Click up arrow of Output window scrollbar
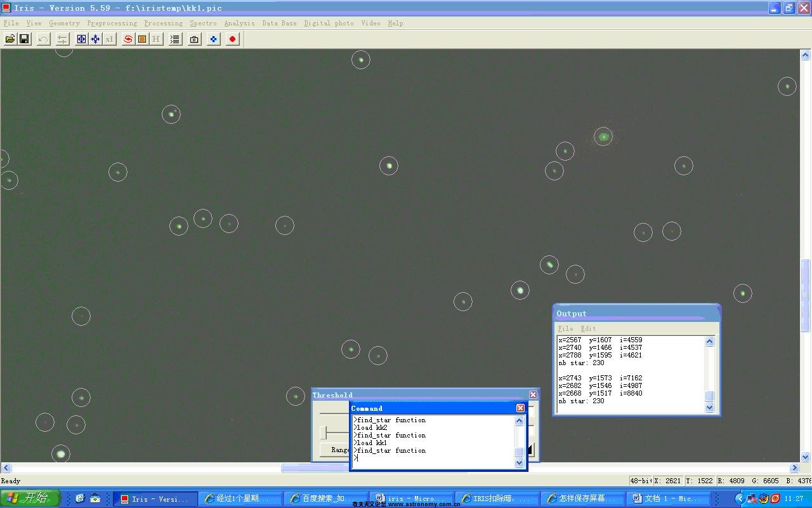Image resolution: width=812 pixels, height=508 pixels. click(709, 342)
